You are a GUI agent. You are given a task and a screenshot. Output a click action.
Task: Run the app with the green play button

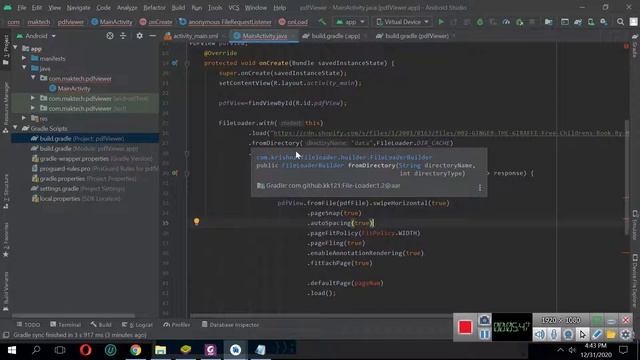pyautogui.click(x=441, y=22)
